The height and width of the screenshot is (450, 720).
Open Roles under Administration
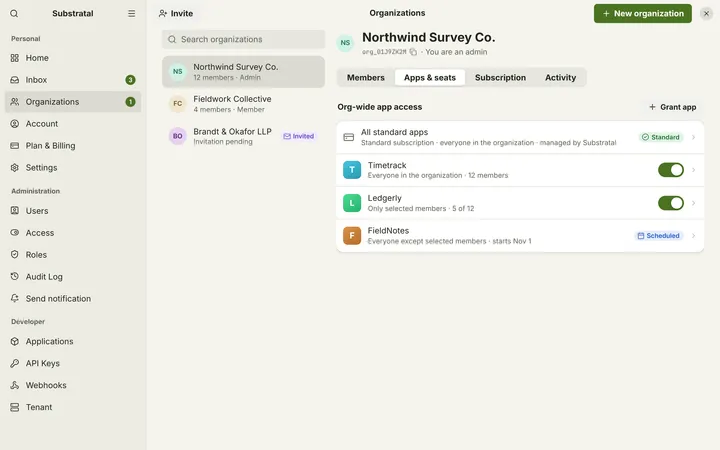73,255
